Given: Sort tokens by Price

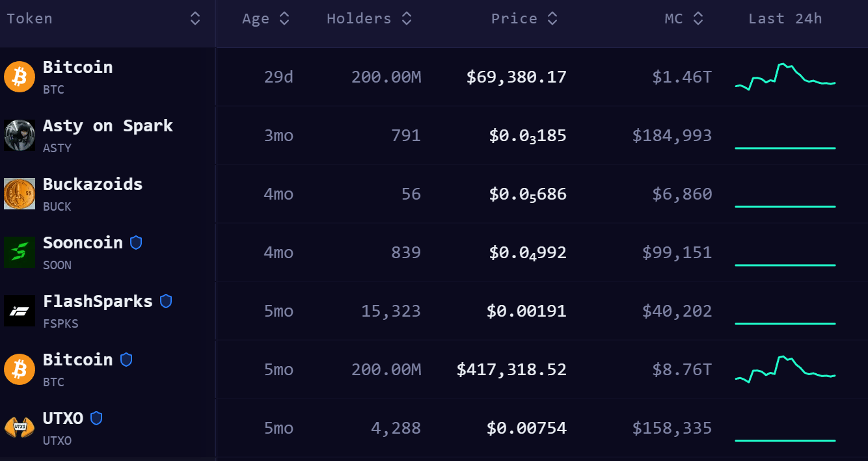Looking at the screenshot, I should [552, 19].
